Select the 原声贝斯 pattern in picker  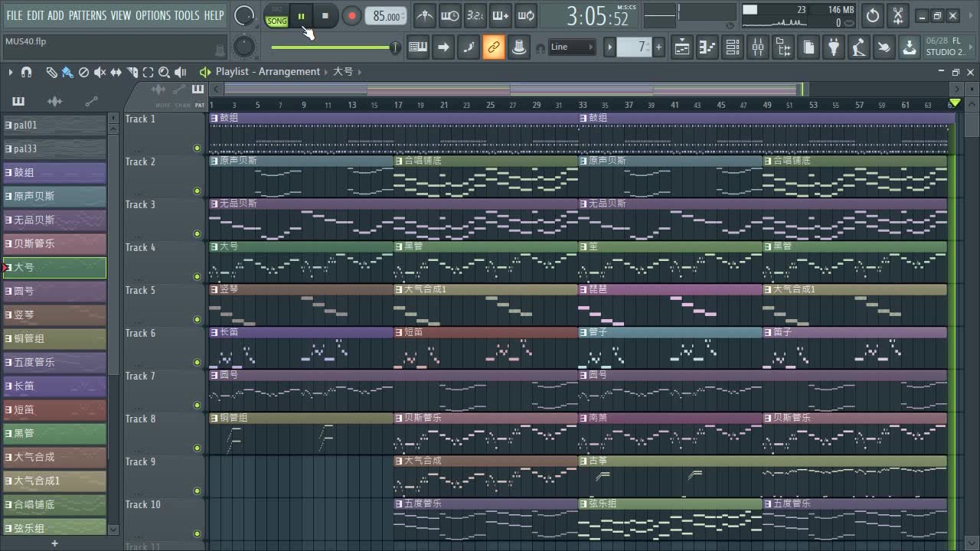(54, 196)
